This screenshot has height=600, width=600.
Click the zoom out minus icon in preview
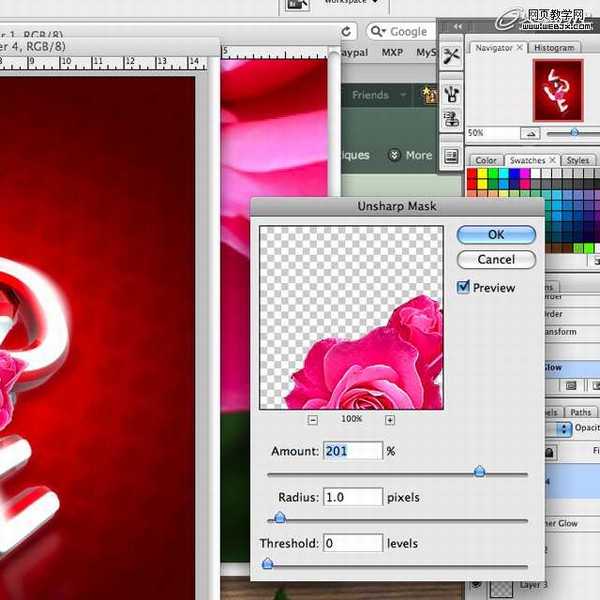coord(312,420)
